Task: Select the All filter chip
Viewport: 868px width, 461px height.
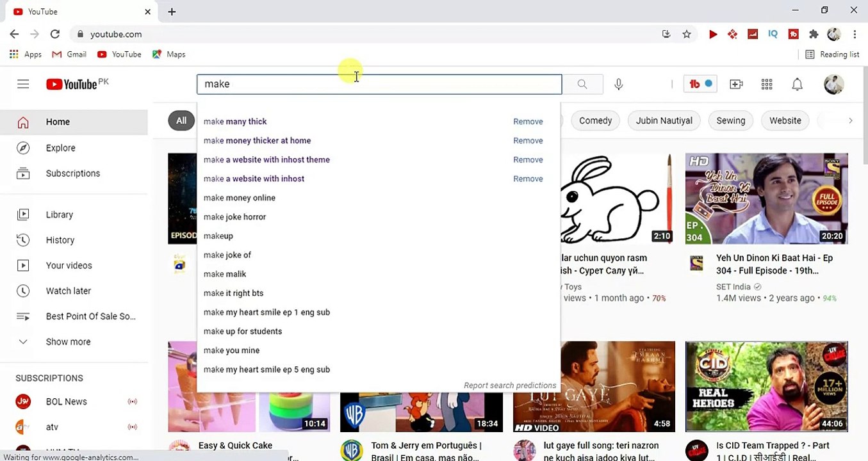Action: pos(181,120)
